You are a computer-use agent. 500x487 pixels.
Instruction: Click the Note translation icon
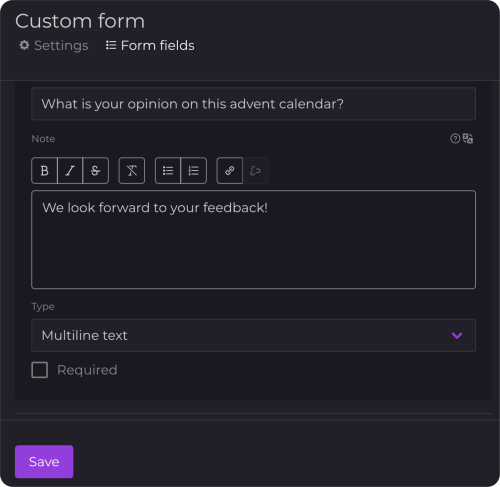pos(468,138)
